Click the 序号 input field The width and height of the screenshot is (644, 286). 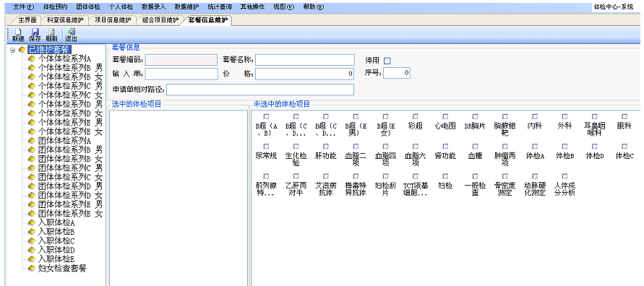(397, 73)
